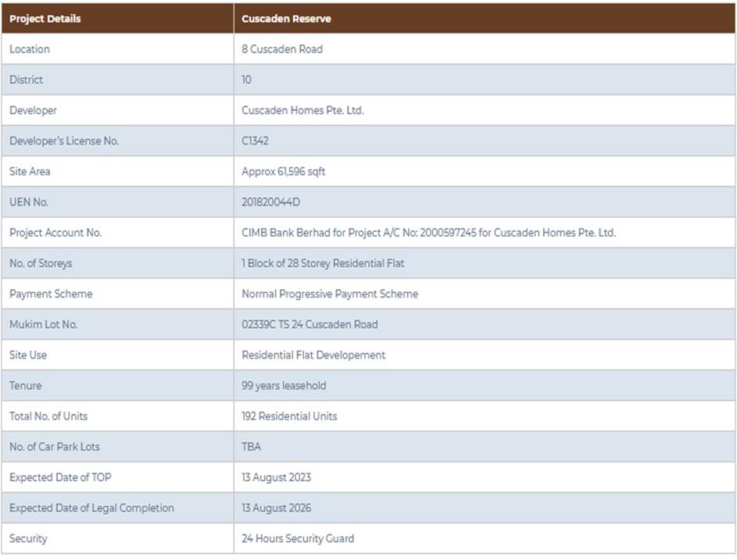This screenshot has width=737, height=560.
Task: Select the 8 Cuscaden Road location value
Action: tap(282, 49)
